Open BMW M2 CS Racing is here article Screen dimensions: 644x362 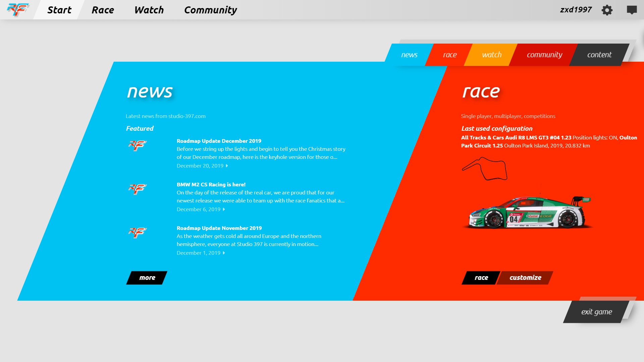[x=211, y=185]
